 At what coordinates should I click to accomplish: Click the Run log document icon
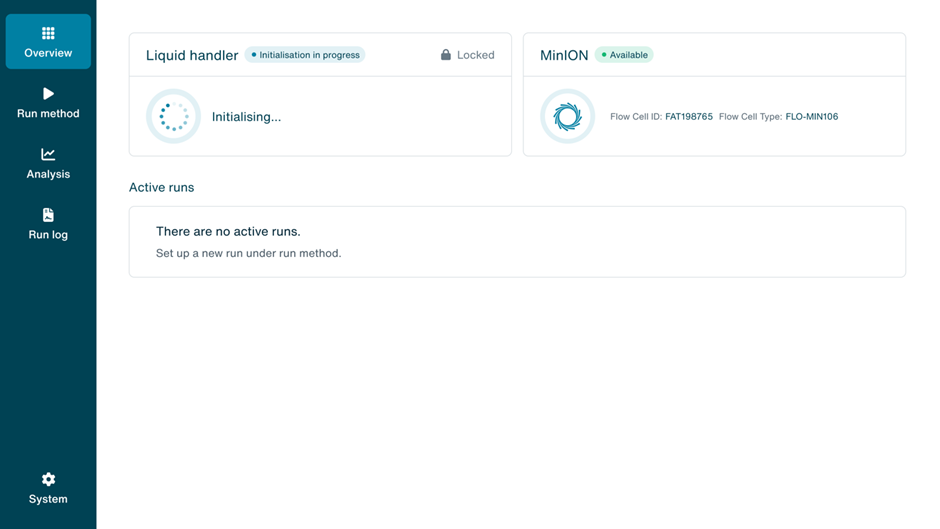click(48, 215)
